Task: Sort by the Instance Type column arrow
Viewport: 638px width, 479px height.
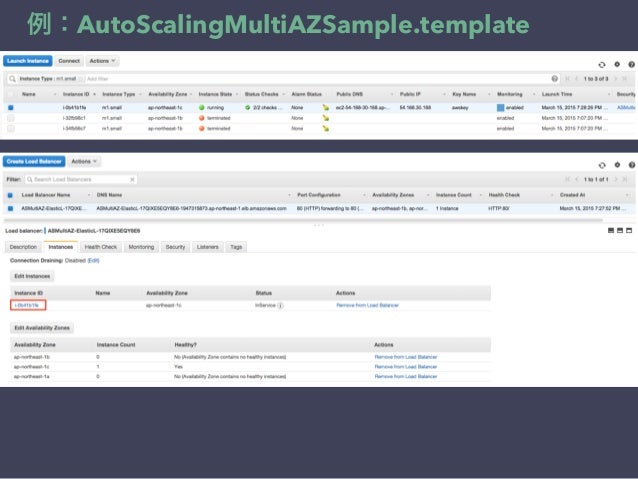Action: 140,94
